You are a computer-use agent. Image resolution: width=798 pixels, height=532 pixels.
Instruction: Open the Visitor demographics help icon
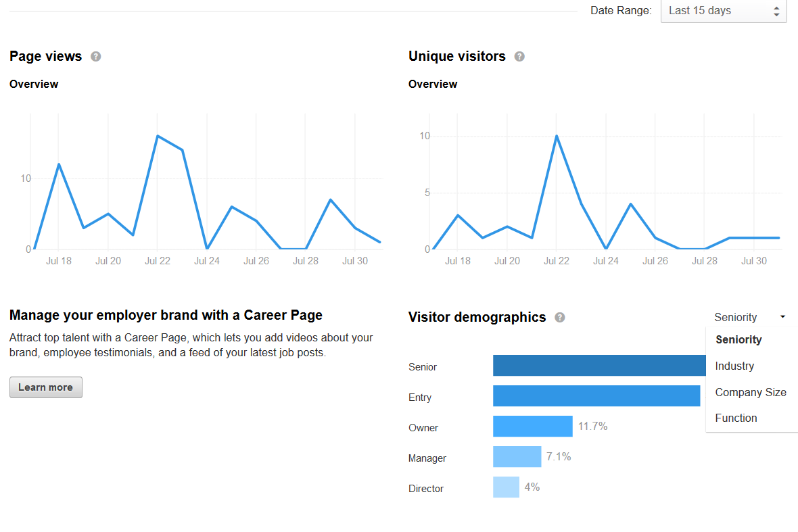click(560, 317)
